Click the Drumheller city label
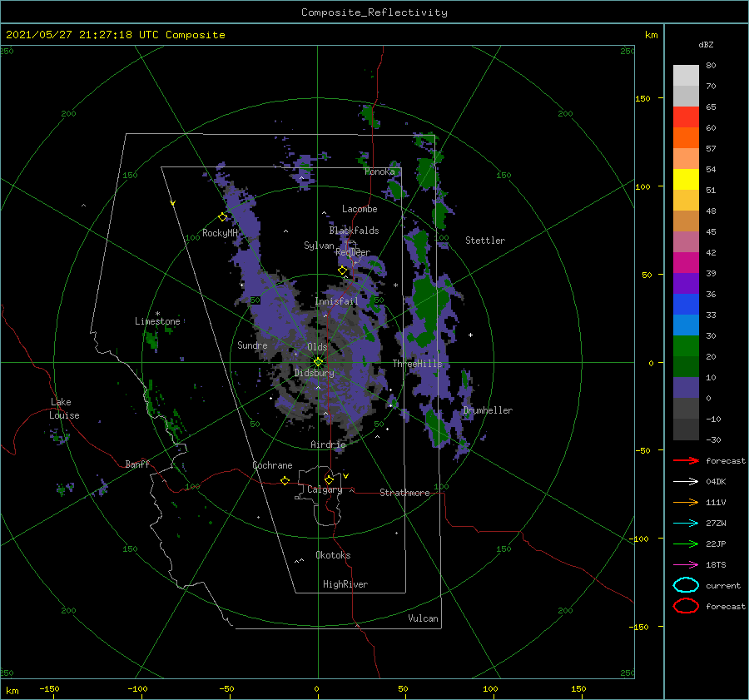This screenshot has height=700, width=749. click(488, 410)
